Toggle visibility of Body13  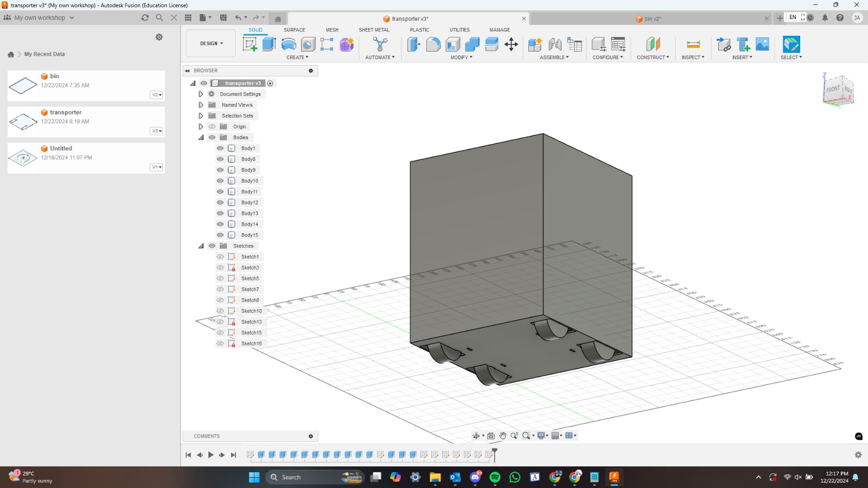coord(220,213)
